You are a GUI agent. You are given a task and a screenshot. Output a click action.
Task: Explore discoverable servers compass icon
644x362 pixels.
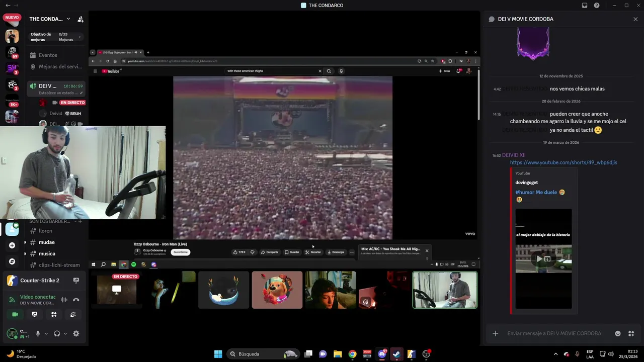coord(12,261)
